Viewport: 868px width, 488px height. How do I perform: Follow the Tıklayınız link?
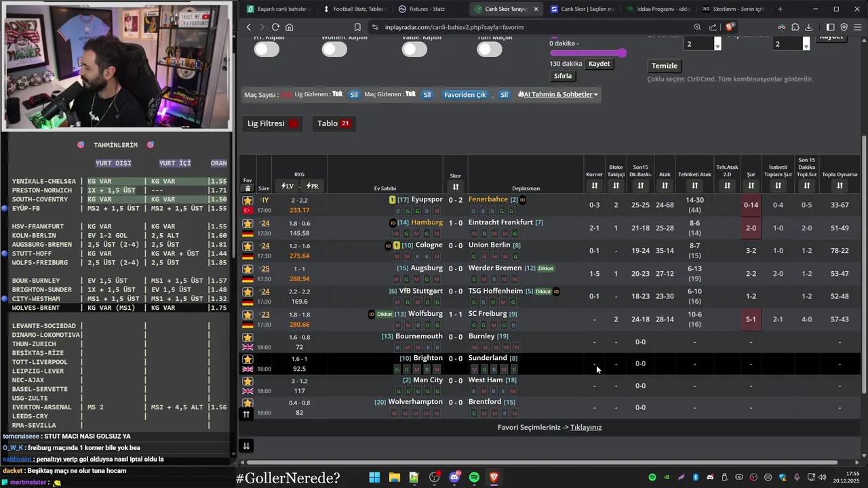tap(586, 428)
